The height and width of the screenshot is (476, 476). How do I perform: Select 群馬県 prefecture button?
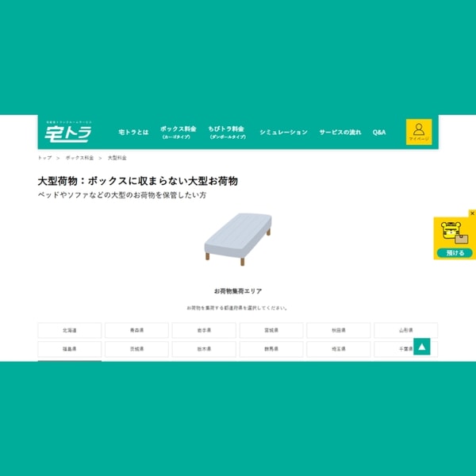coord(271,349)
